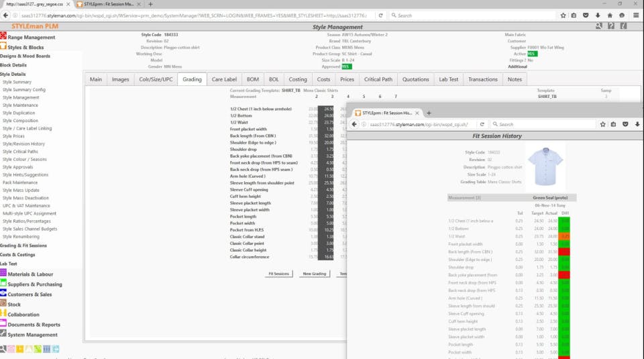
Task: Bookmark page with star icon in main browser
Action: click(563, 15)
